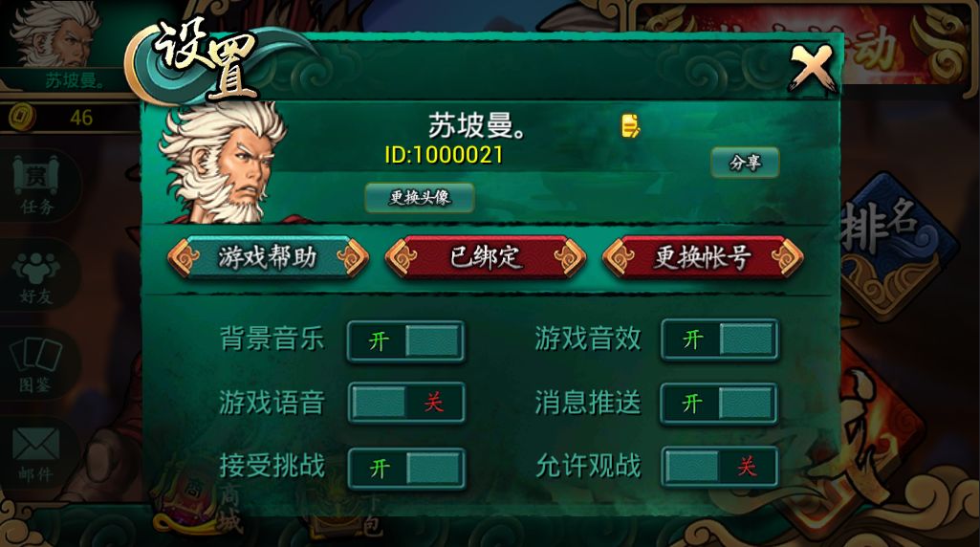Click the yellow edit-name note icon

coord(630,125)
